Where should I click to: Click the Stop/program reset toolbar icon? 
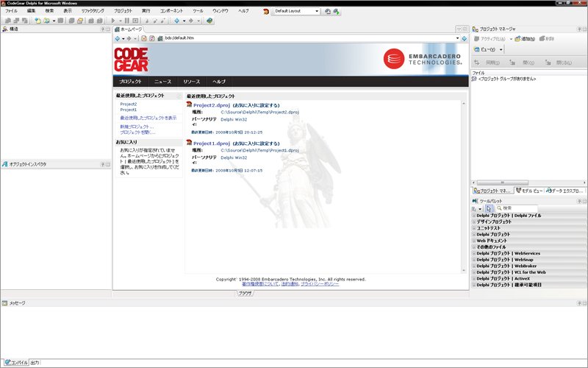coord(135,21)
